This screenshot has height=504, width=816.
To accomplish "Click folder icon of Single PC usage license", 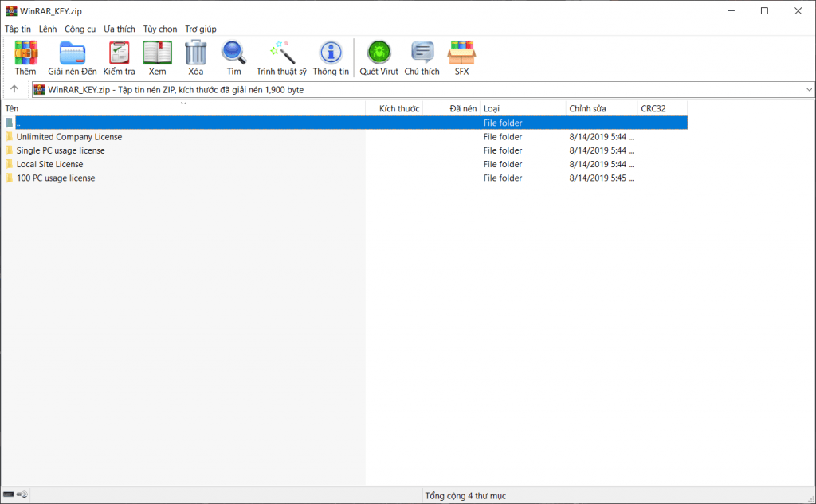I will point(9,150).
